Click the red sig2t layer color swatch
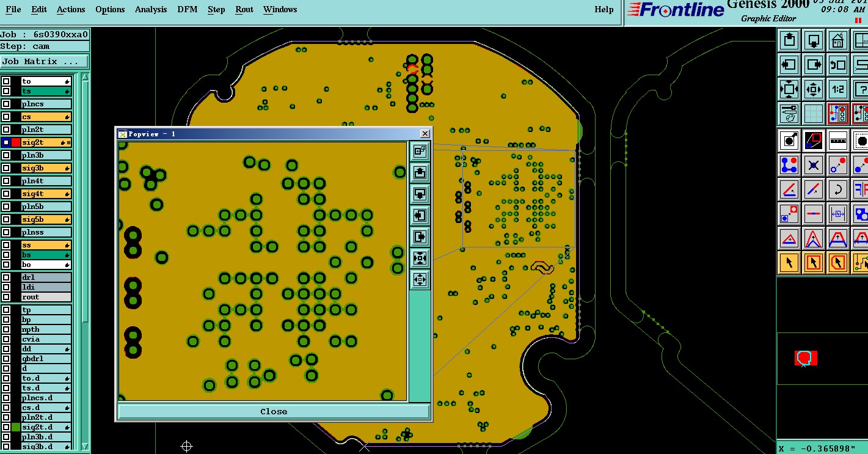The width and height of the screenshot is (868, 454). (16, 142)
